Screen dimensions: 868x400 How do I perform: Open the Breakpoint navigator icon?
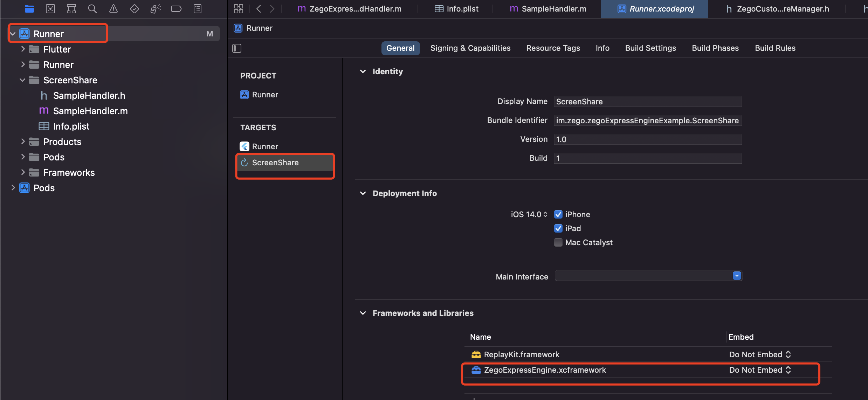[176, 9]
